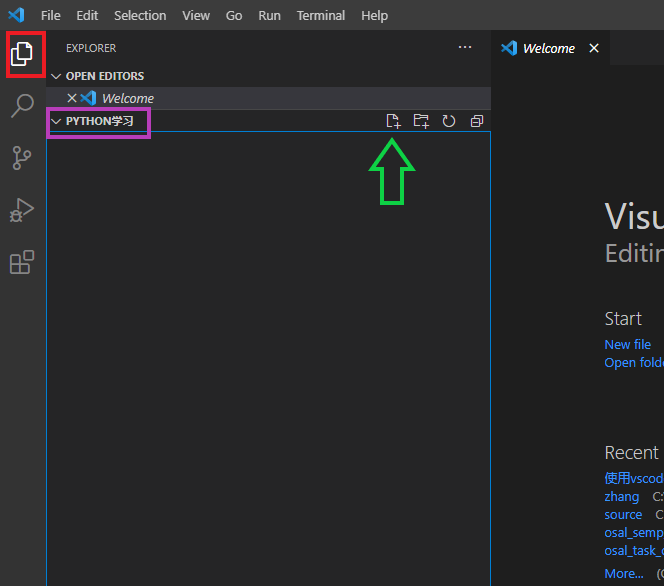Open the View menu
The image size is (664, 586).
pos(196,16)
